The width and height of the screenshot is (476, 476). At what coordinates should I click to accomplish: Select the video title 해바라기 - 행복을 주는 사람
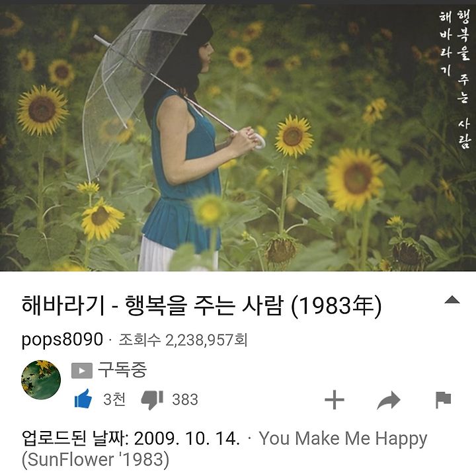(201, 305)
